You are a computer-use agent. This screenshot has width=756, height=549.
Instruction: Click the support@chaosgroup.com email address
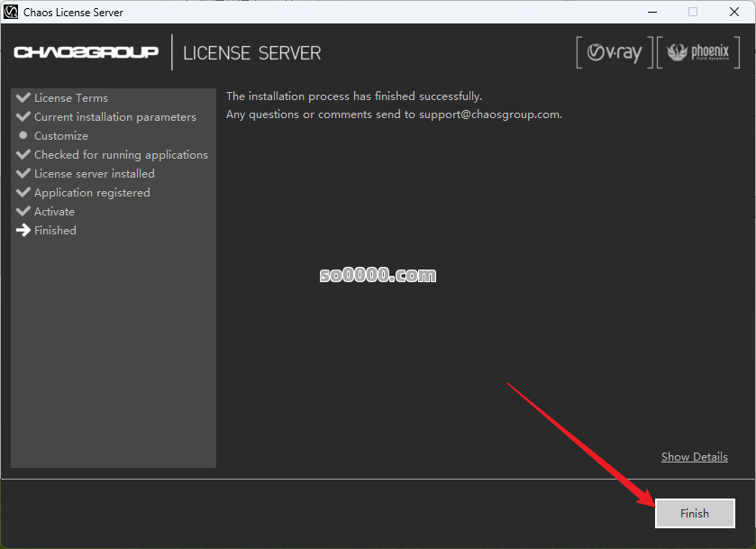pos(489,114)
